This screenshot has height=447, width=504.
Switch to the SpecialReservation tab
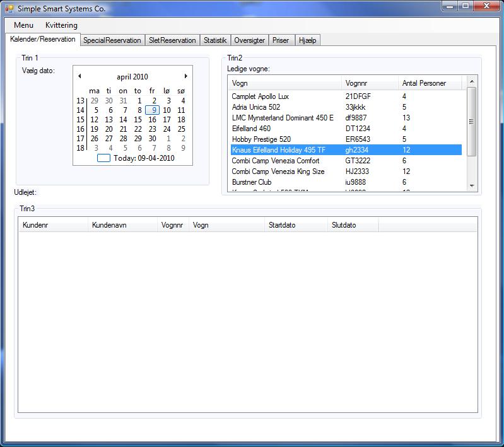tap(112, 40)
